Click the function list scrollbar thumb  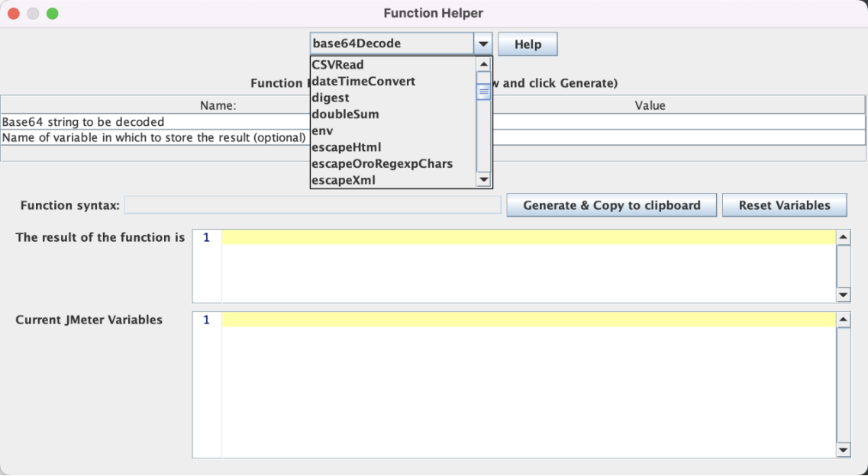click(483, 92)
